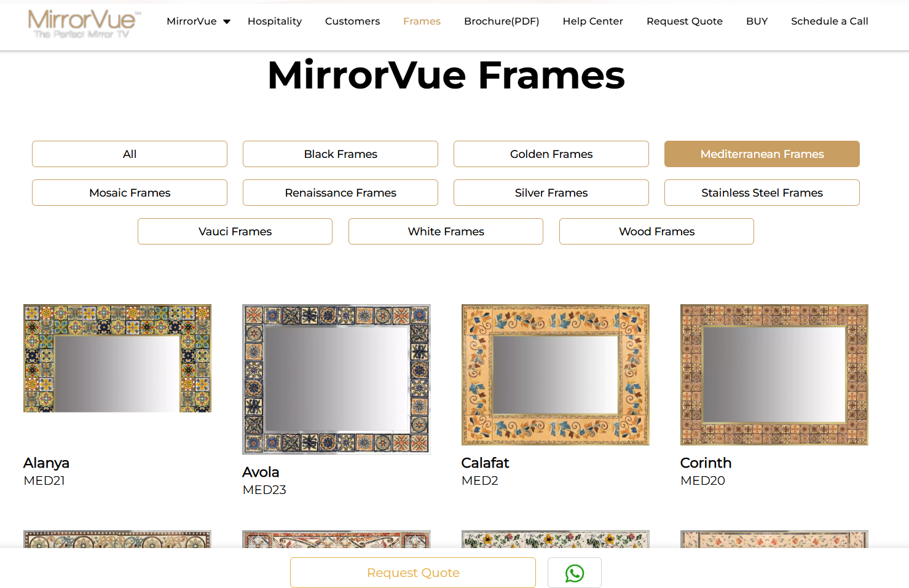The height and width of the screenshot is (588, 909).
Task: Click the Calafat MED2 frame image
Action: tap(555, 375)
